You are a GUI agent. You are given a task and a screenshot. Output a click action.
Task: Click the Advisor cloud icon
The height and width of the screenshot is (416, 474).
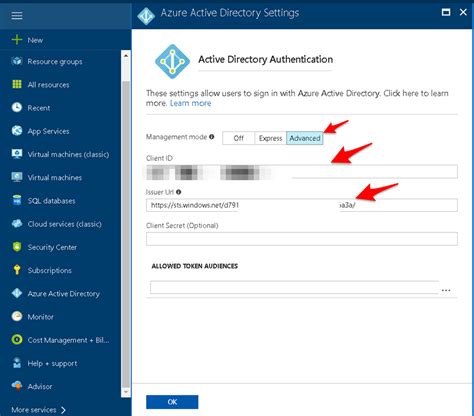point(17,386)
